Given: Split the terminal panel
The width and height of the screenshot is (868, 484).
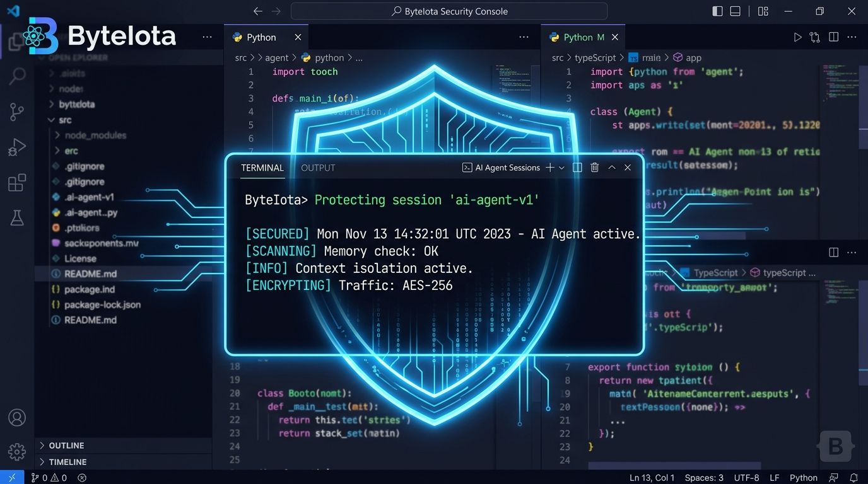Looking at the screenshot, I should [x=577, y=168].
